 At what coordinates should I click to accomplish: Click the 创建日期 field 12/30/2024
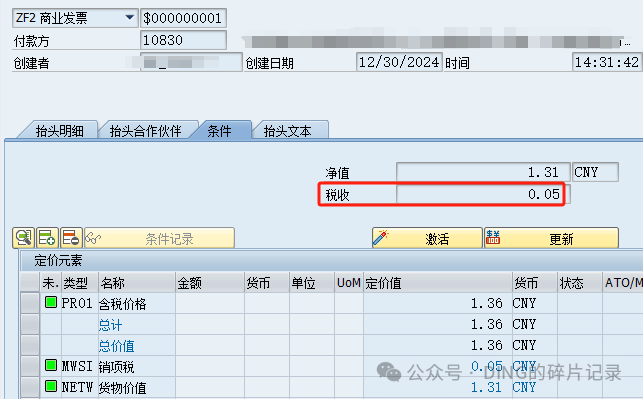click(x=399, y=62)
